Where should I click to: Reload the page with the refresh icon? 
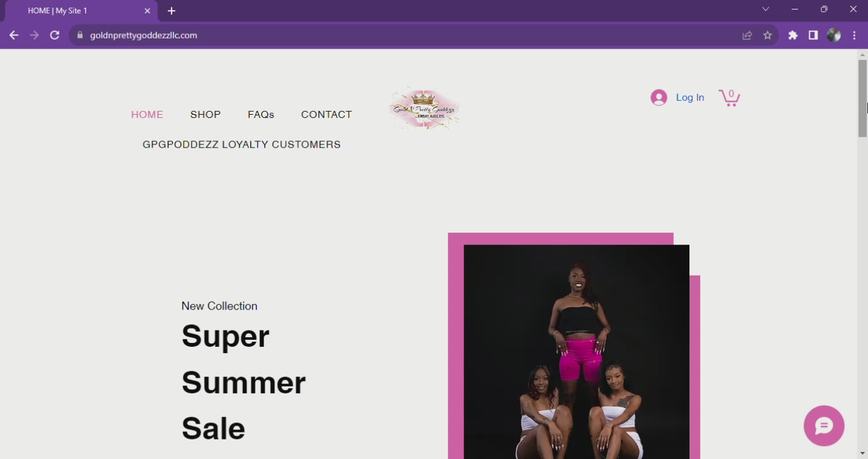pos(55,35)
